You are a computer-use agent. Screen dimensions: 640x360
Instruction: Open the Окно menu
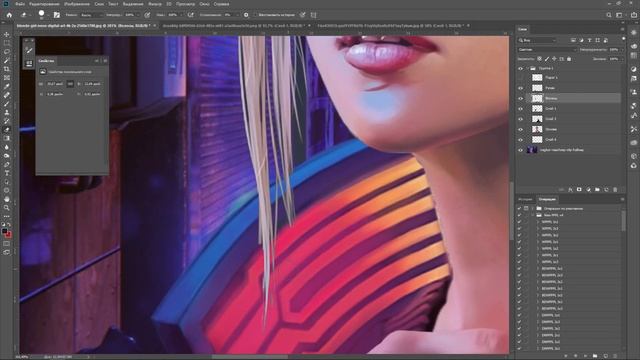(x=204, y=4)
